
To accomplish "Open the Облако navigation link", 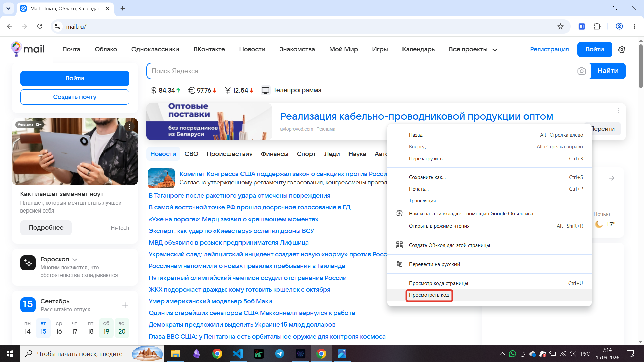I will click(x=106, y=49).
